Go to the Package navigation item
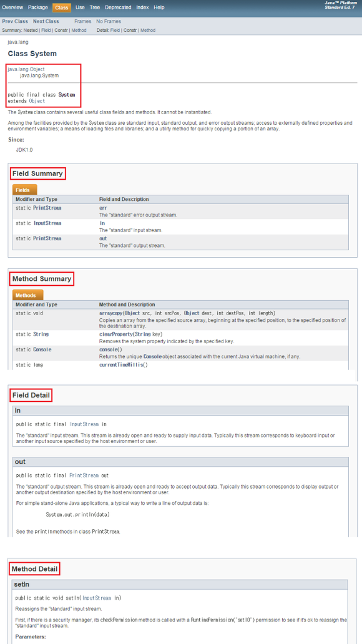 tap(38, 7)
